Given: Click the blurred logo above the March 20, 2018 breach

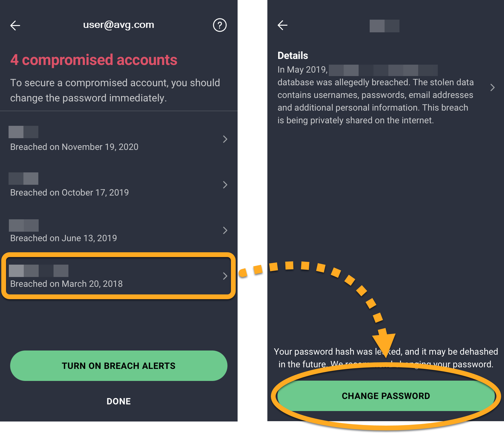Looking at the screenshot, I should [x=39, y=271].
